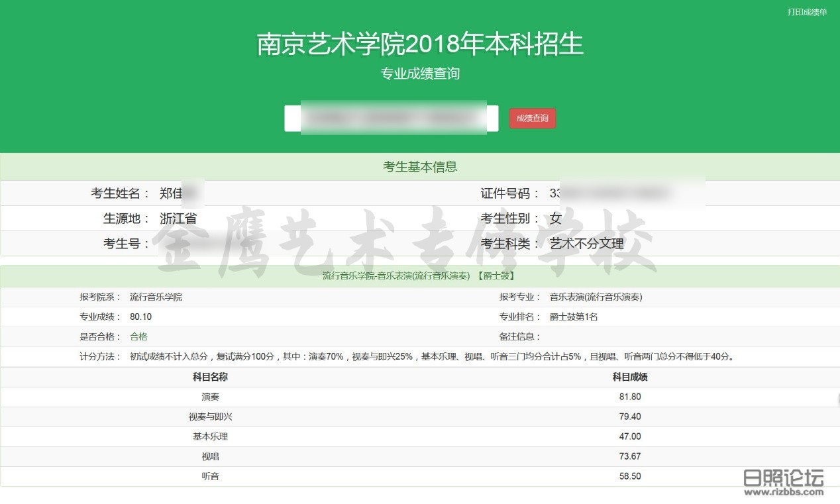Click the 科目名称 column header
This screenshot has width=840, height=504.
(210, 378)
